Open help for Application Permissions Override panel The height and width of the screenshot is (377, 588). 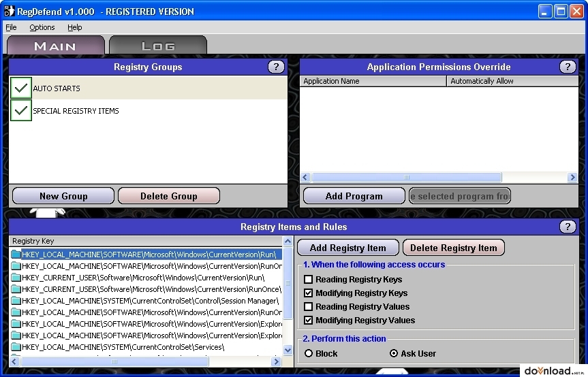(x=568, y=67)
